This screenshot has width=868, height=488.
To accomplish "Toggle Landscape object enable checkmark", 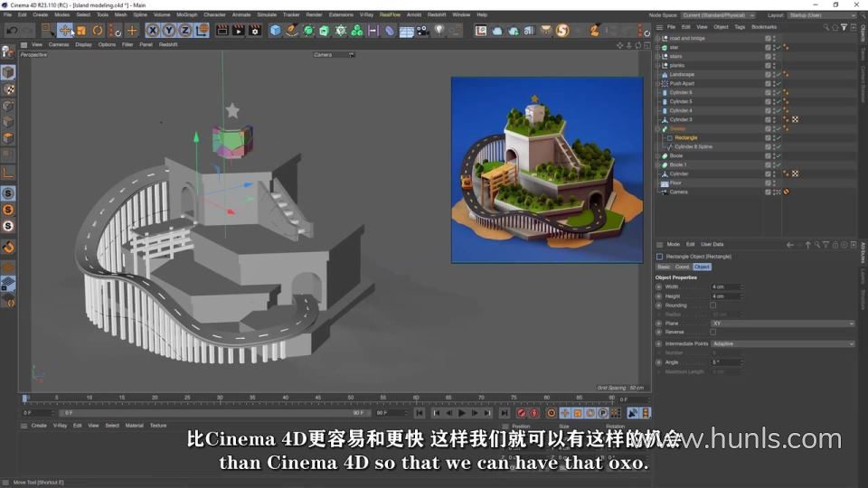I will point(778,74).
